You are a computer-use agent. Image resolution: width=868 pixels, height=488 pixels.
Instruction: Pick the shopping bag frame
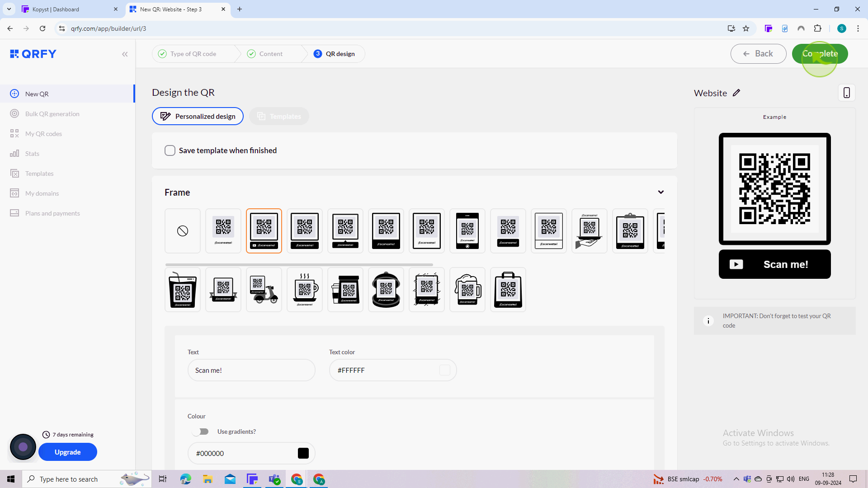(508, 290)
